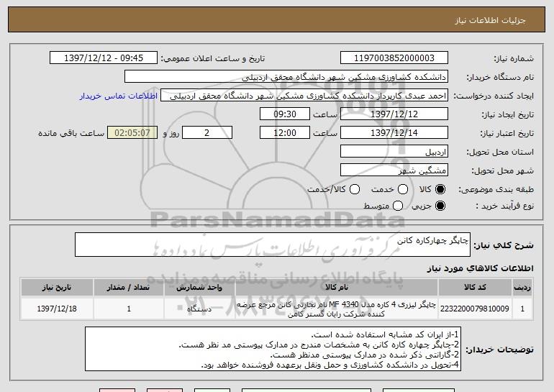Click the buyer notes text box

click(x=273, y=349)
